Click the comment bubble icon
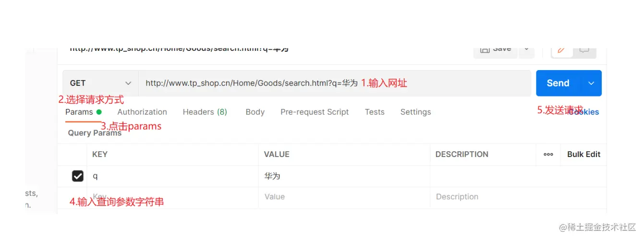This screenshot has width=644, height=240. 584,50
